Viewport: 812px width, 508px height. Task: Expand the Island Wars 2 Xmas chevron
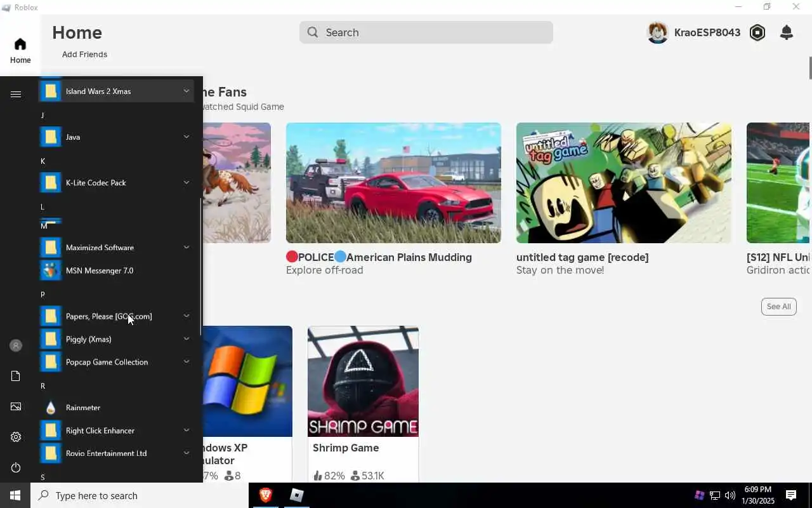[x=187, y=91]
